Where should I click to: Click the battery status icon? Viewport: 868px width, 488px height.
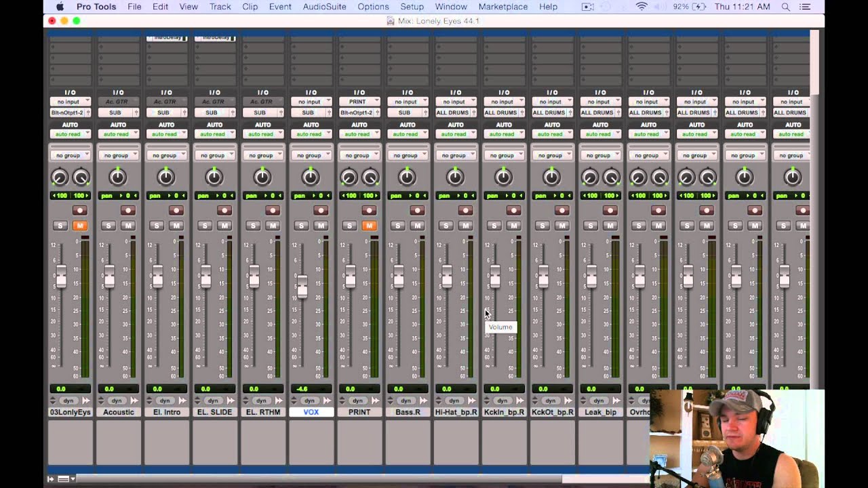point(699,7)
